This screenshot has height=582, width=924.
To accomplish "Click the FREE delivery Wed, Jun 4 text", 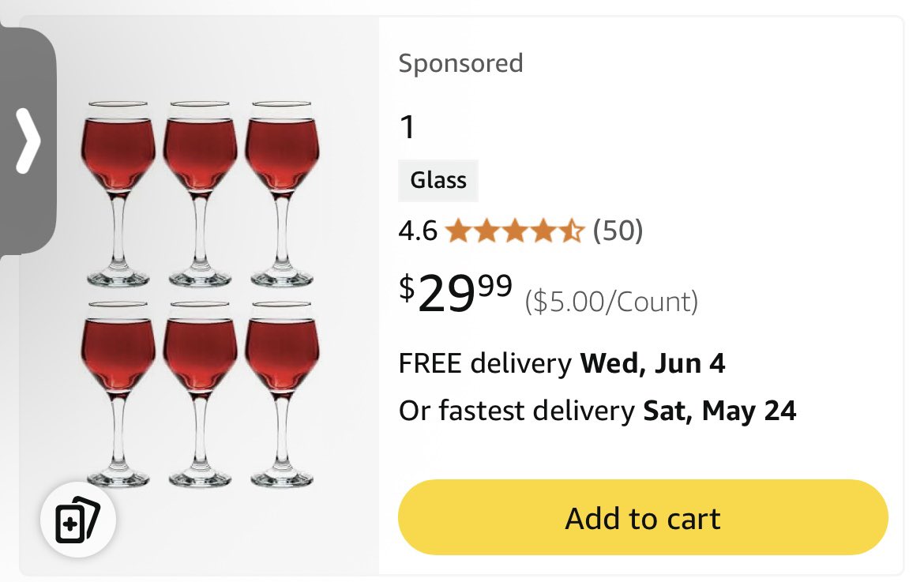I will [x=562, y=363].
